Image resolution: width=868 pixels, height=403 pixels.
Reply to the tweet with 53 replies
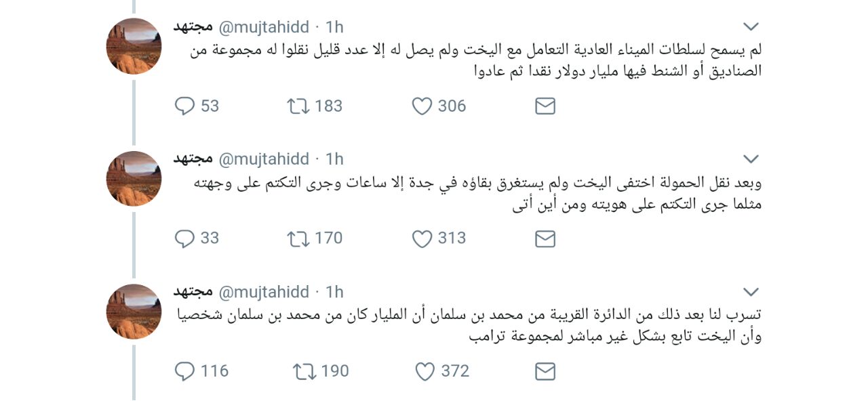(185, 106)
